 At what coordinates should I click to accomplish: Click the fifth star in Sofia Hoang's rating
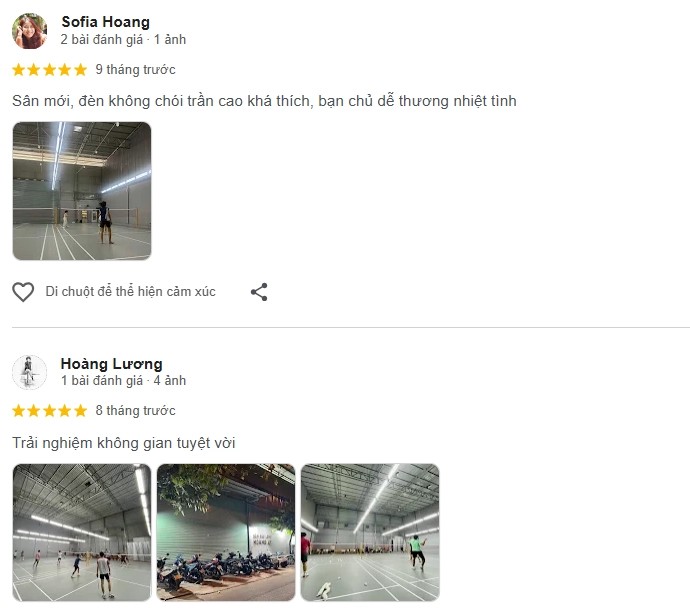(80, 70)
